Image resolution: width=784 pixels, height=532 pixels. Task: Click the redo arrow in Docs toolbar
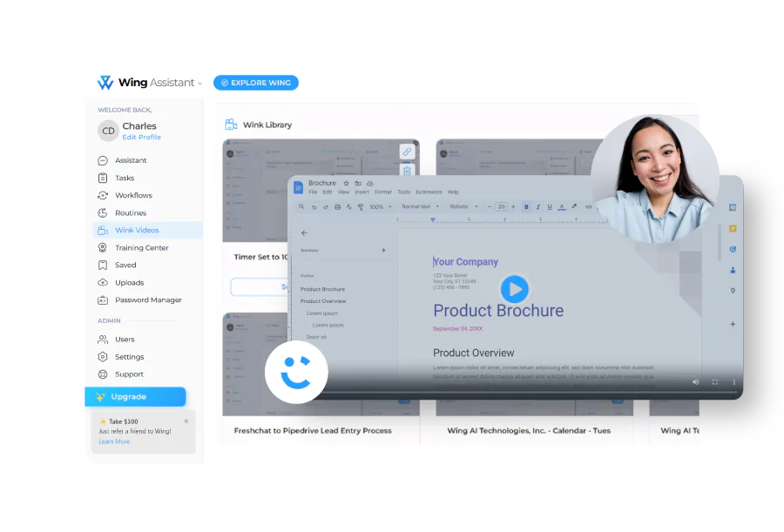coord(326,206)
